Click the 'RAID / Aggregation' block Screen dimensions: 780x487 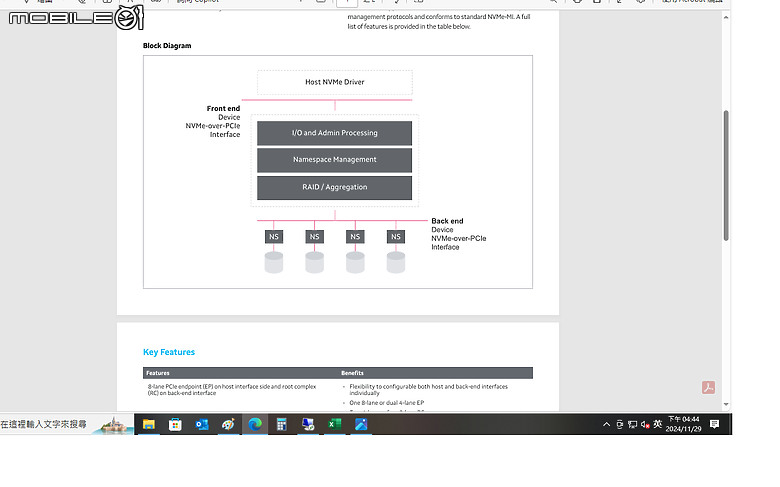click(x=334, y=188)
